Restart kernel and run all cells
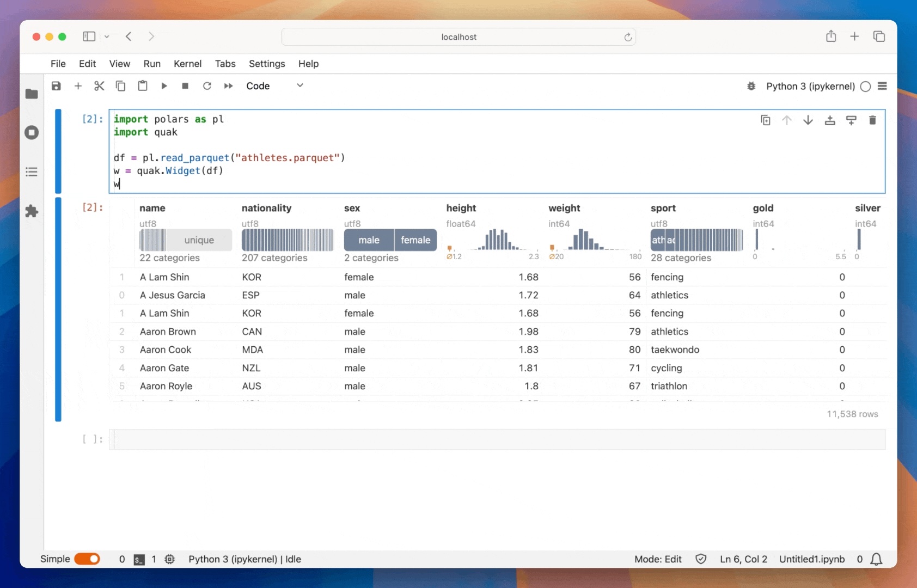 click(x=229, y=86)
